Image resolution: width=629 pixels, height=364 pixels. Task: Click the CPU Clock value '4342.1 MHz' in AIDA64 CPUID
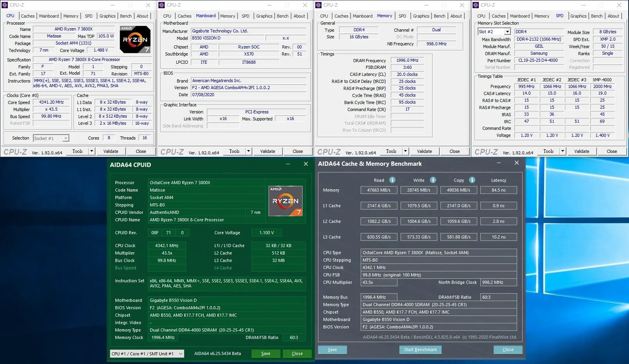coord(167,246)
